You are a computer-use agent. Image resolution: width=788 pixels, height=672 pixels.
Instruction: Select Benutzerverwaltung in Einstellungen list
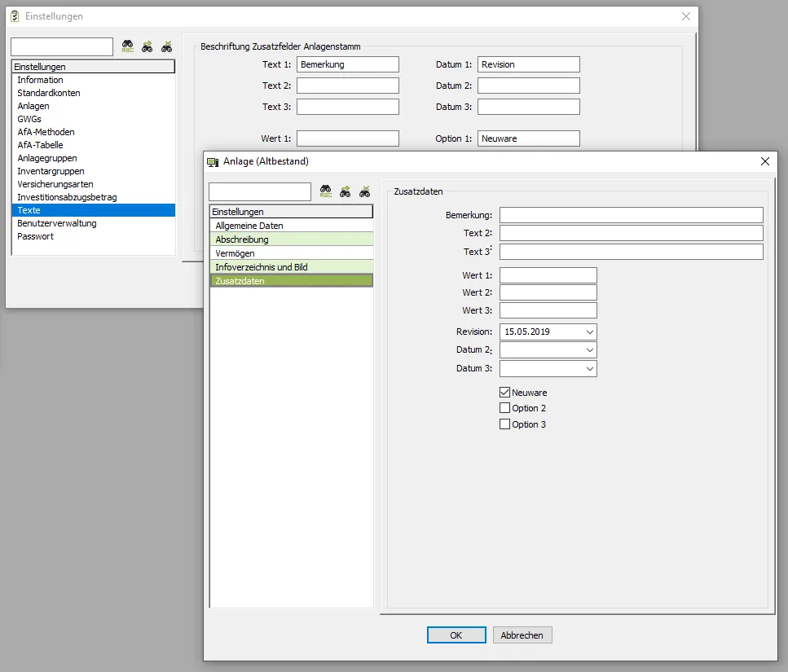tap(94, 223)
